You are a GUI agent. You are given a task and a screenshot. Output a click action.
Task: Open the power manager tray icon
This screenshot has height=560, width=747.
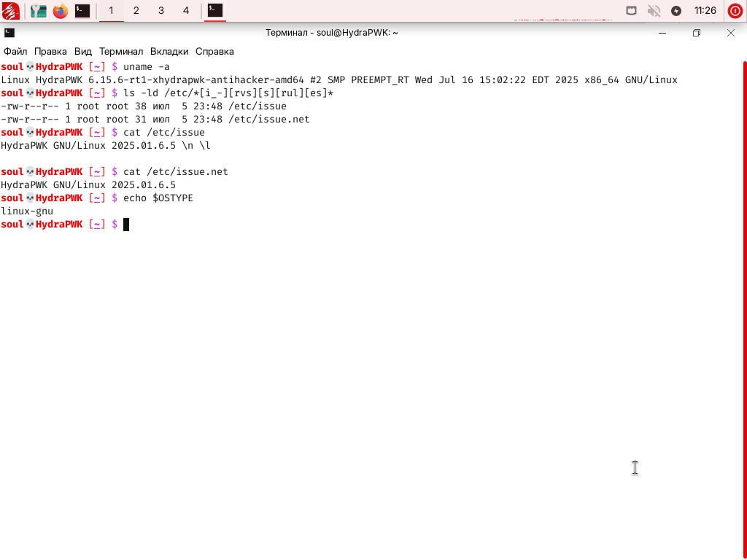click(676, 10)
